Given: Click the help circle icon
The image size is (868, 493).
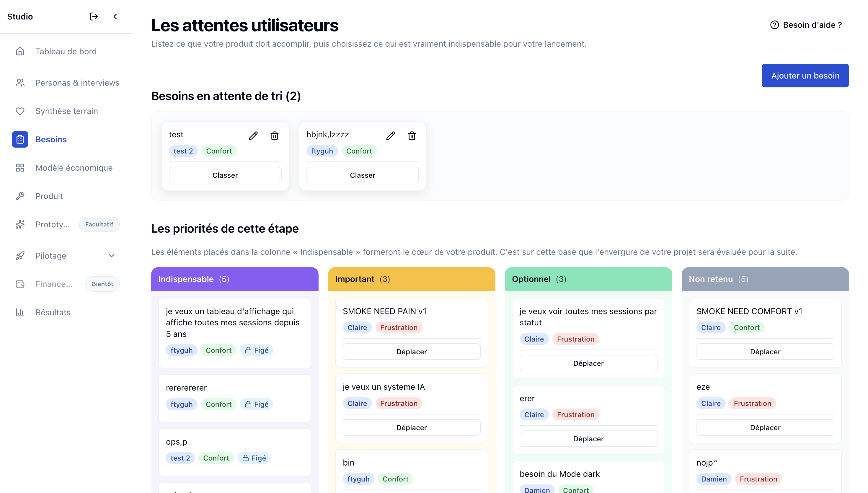Looking at the screenshot, I should (775, 25).
